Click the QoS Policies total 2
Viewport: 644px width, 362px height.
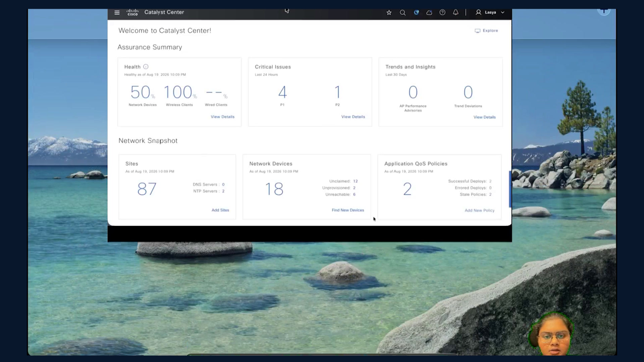[x=407, y=189]
